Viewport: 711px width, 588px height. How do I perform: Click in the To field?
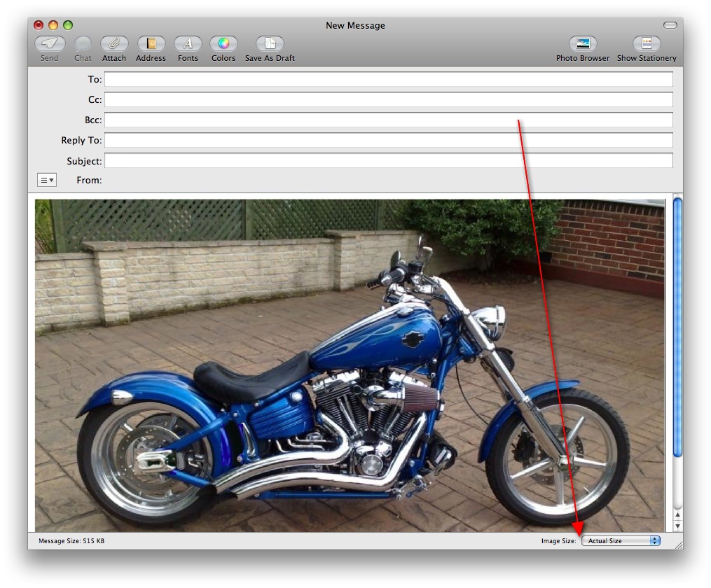coord(389,79)
